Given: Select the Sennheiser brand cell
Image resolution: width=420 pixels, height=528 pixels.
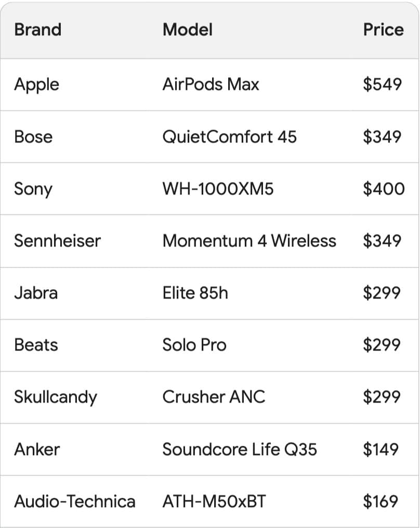Looking at the screenshot, I should (x=57, y=241).
